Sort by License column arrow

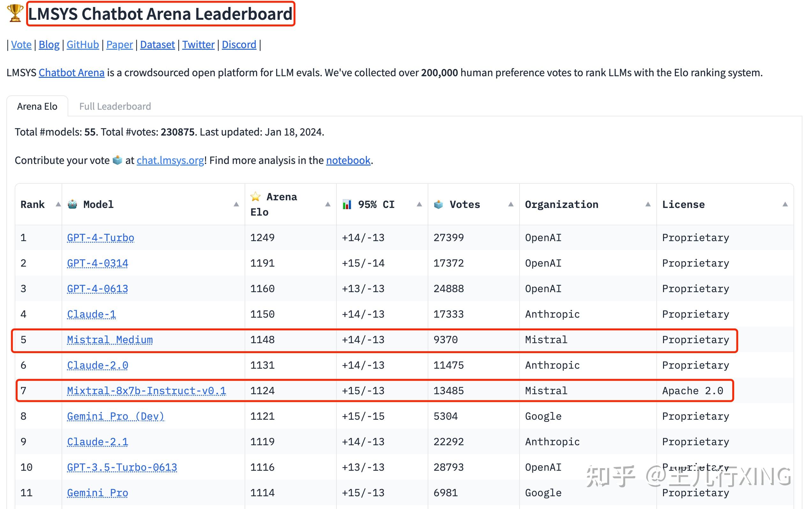tap(785, 204)
